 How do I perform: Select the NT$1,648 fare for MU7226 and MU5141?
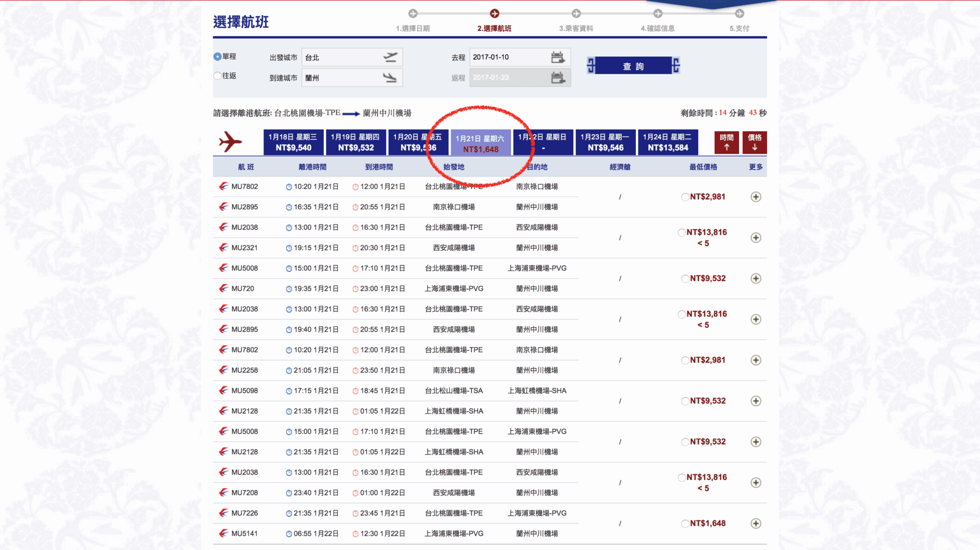point(685,523)
